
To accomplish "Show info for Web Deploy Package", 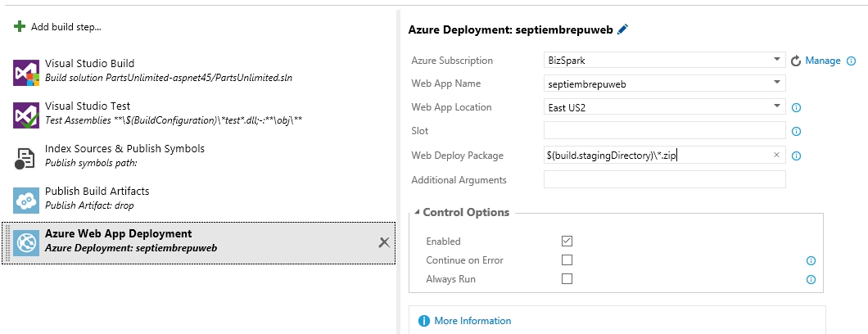I will coord(797,156).
